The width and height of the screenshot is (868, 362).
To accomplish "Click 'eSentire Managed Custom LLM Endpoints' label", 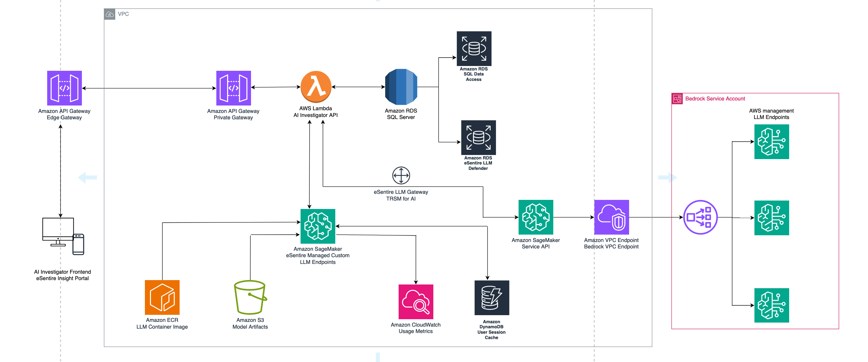I will tap(318, 259).
